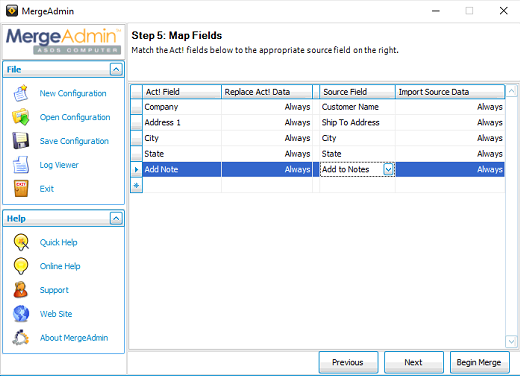Open the Quick Help link
This screenshot has height=376, width=520.
coord(58,242)
